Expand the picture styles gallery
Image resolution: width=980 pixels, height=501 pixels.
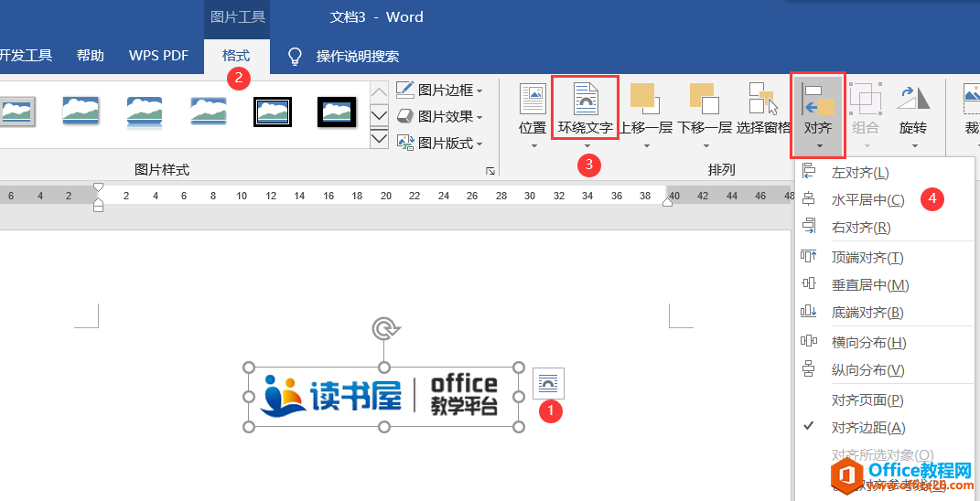(x=380, y=138)
